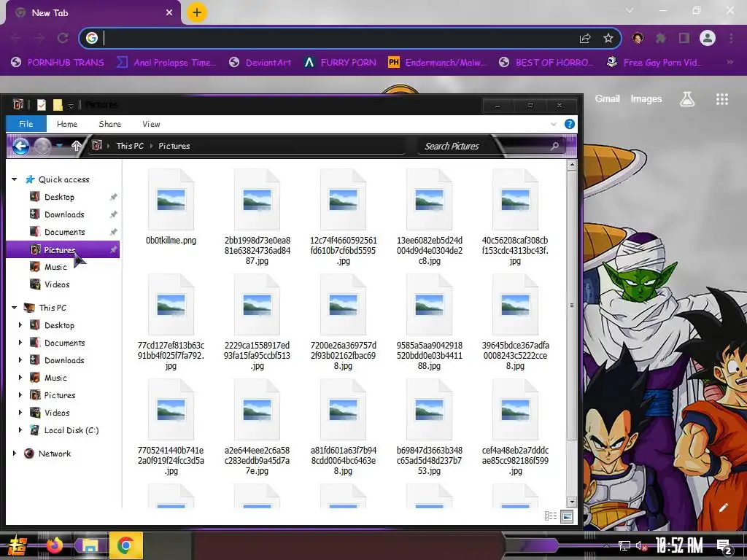
Task: Open File Explorer taskbar icon
Action: click(x=90, y=545)
